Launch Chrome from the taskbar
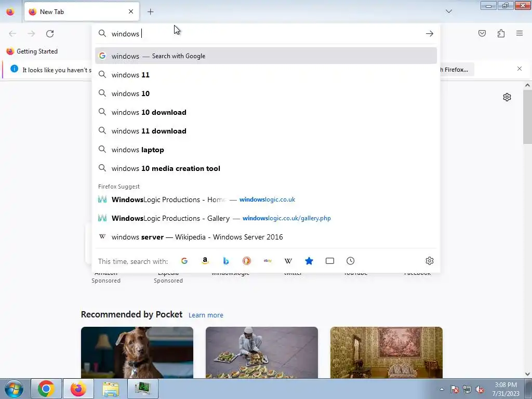This screenshot has height=399, width=532. 46,389
